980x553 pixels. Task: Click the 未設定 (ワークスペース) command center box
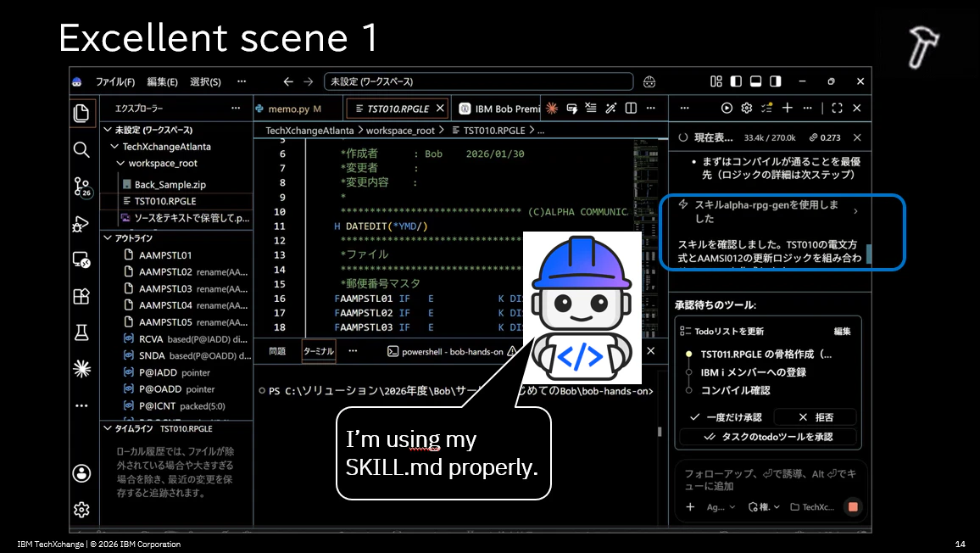(478, 81)
